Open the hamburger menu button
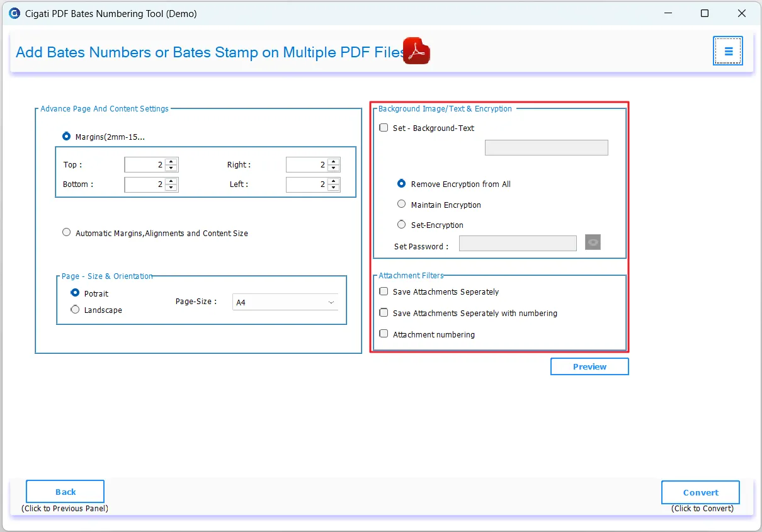 tap(727, 51)
